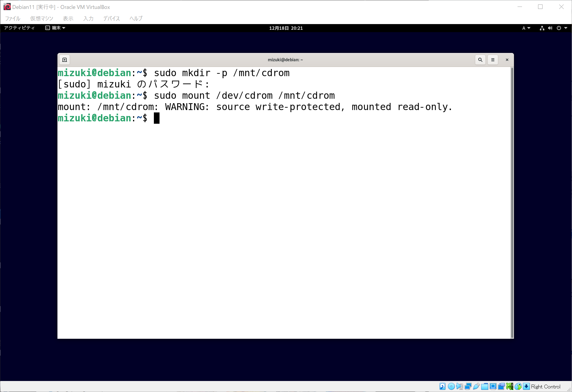
Task: Click the Right Control host key label
Action: point(546,387)
